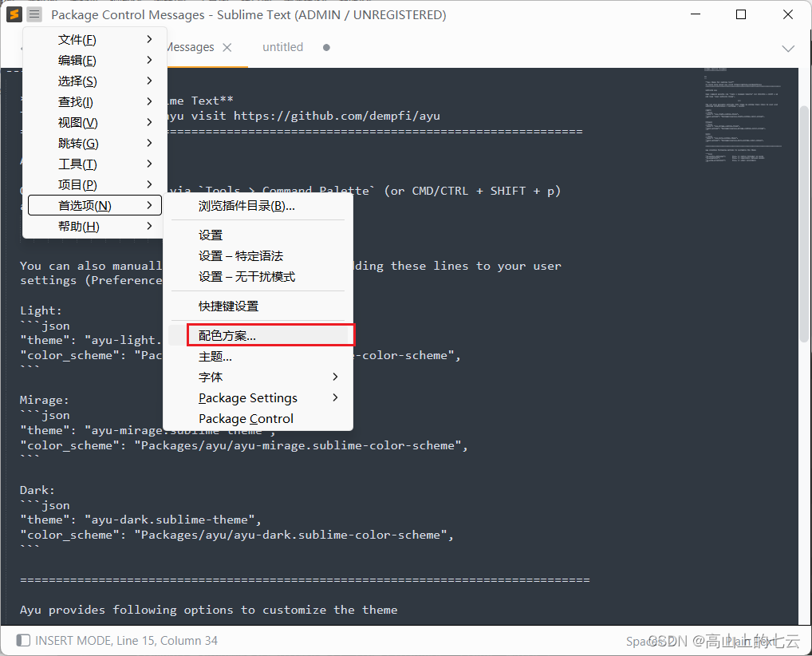Click the minimap code preview
Image resolution: width=812 pixels, height=656 pixels.
coord(743,115)
